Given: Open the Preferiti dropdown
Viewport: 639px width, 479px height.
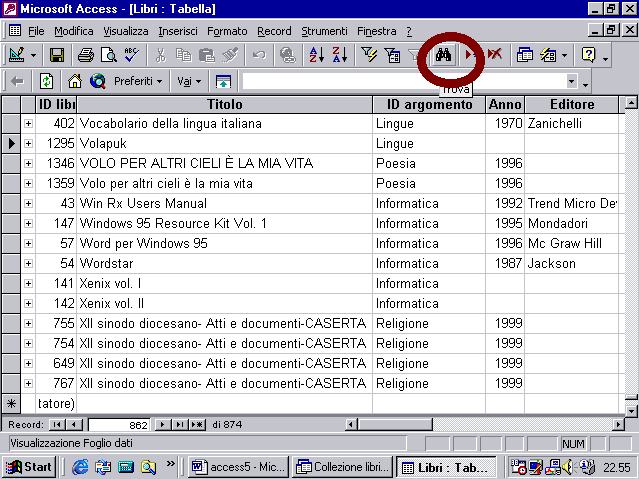Looking at the screenshot, I should click(x=138, y=81).
